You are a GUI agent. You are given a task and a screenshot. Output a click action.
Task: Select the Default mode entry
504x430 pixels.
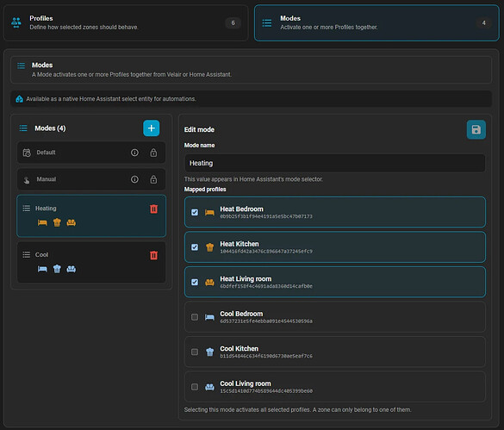point(91,153)
